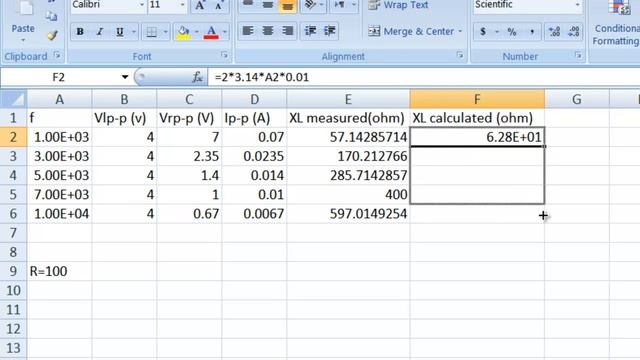The height and width of the screenshot is (360, 640).
Task: Center text horizontally
Action: point(268,31)
